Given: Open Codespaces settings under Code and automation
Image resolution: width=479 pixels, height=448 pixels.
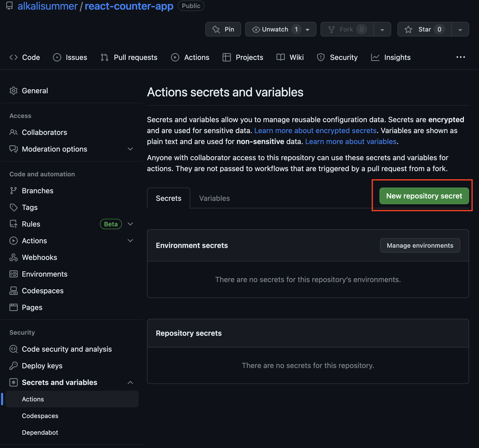Looking at the screenshot, I should coord(72,291).
